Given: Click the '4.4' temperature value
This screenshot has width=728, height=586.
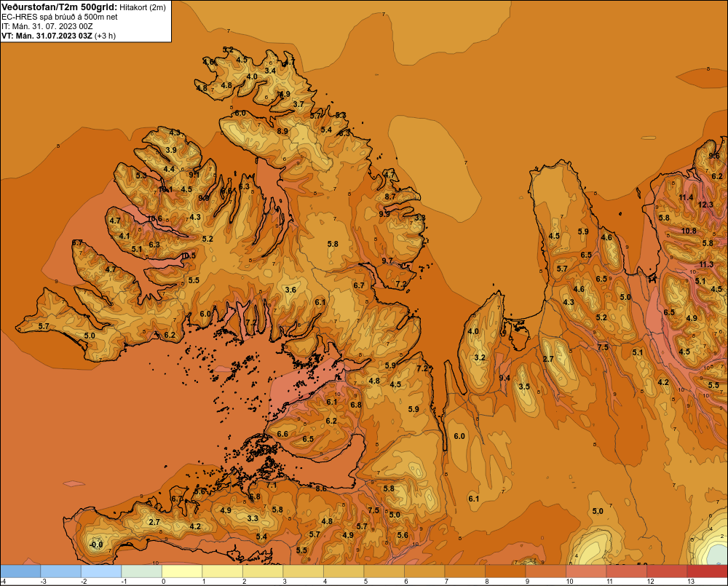Looking at the screenshot, I should [x=169, y=169].
